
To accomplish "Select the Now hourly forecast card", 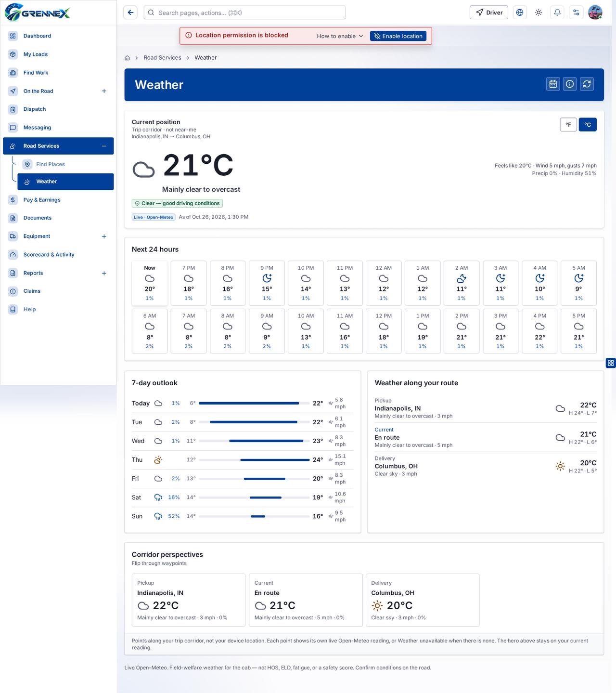I will [x=150, y=283].
